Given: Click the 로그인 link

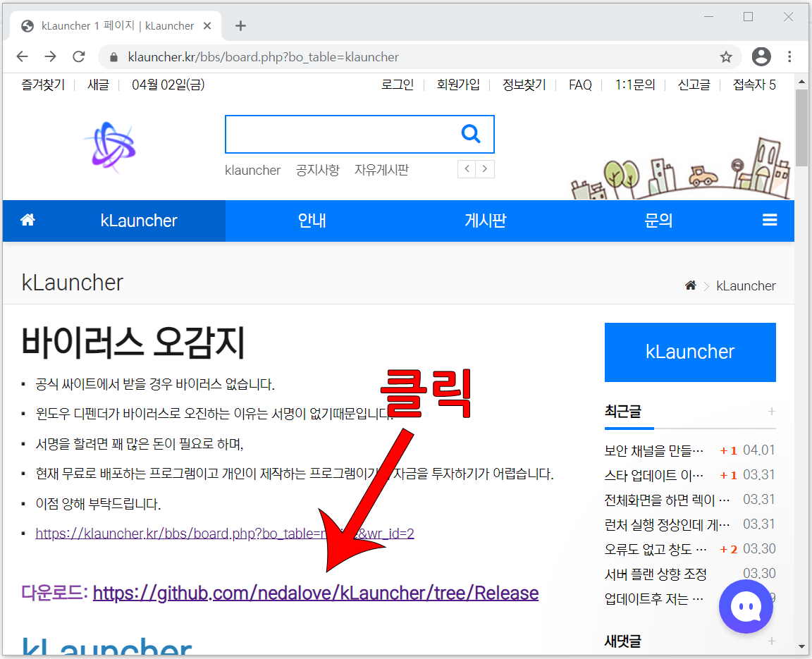Looking at the screenshot, I should [398, 85].
